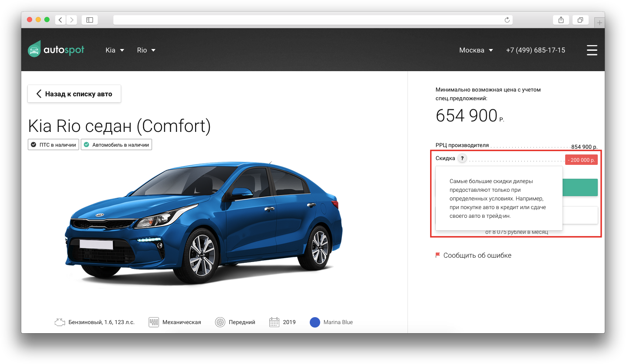Click the wheel icon by Передний
This screenshot has height=364, width=626.
(220, 322)
